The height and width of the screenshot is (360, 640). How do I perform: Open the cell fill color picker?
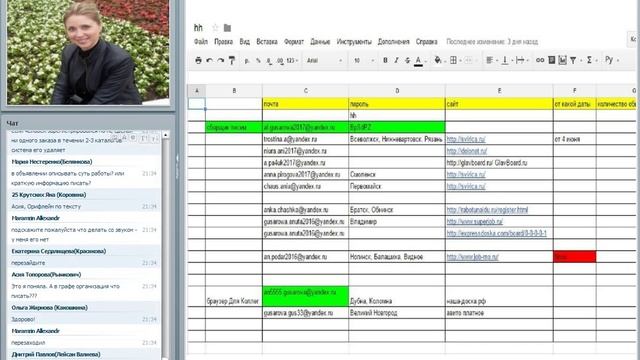[x=438, y=60]
